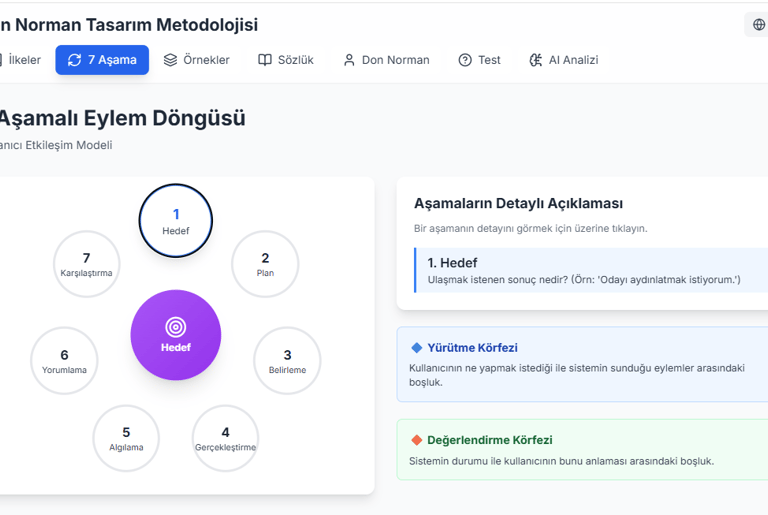Select the 7 Aşama tab

(102, 60)
